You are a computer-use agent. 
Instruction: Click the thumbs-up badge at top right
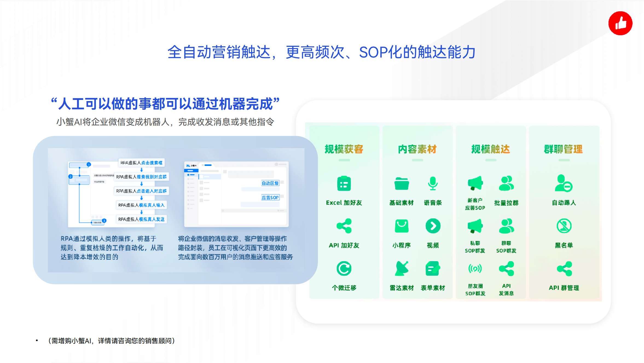pos(620,24)
